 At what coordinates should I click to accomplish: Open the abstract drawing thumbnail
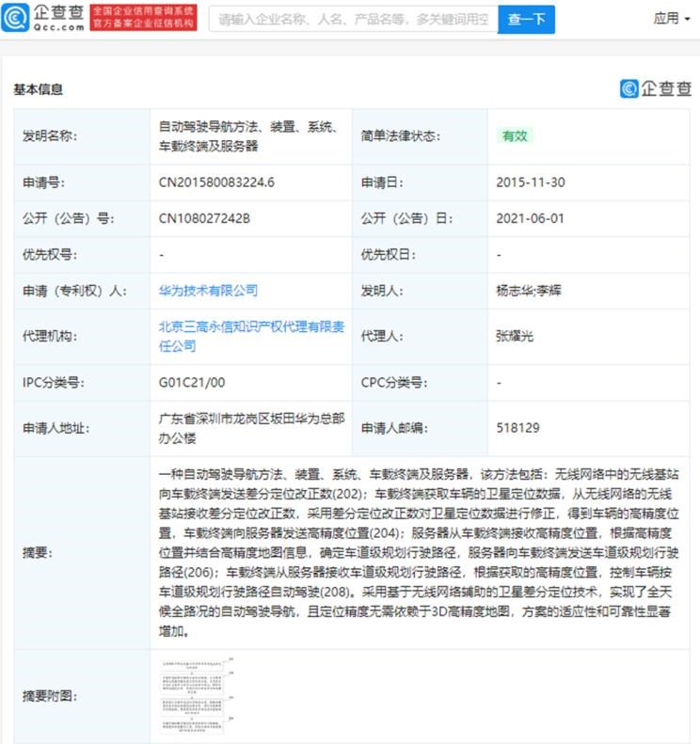(x=197, y=696)
